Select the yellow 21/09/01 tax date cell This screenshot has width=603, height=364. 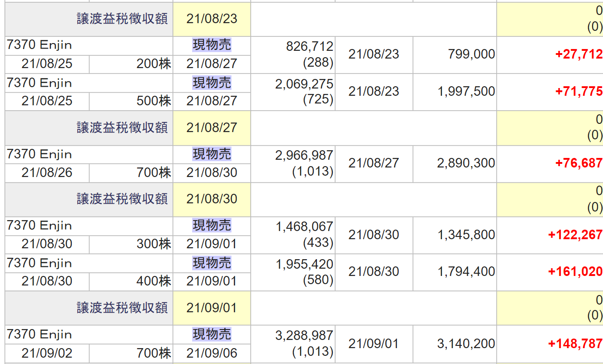[x=212, y=308]
